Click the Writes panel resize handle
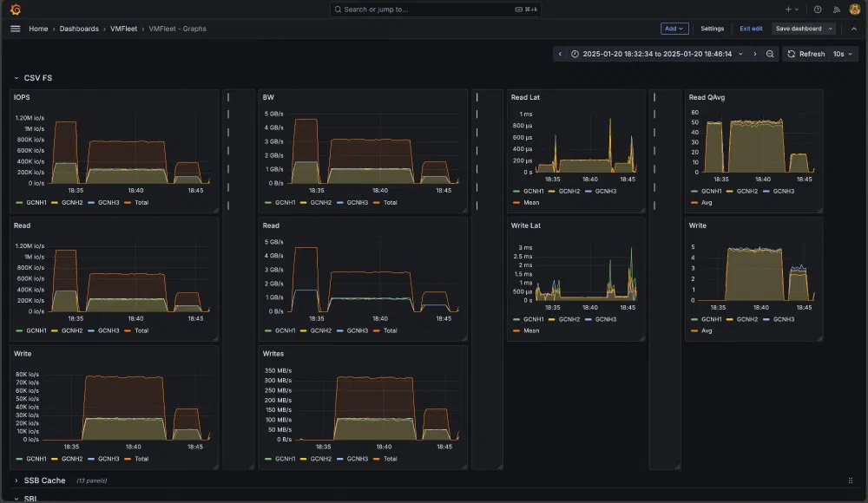 click(464, 467)
